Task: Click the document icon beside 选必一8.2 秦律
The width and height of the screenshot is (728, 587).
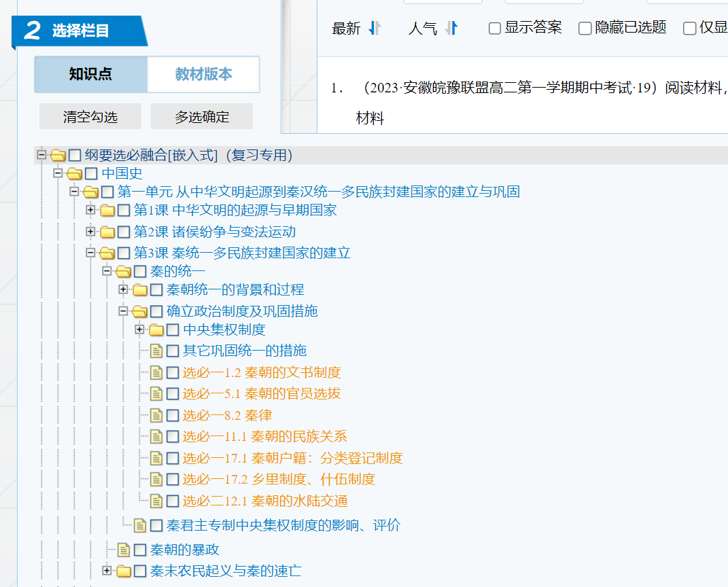Action: (156, 416)
